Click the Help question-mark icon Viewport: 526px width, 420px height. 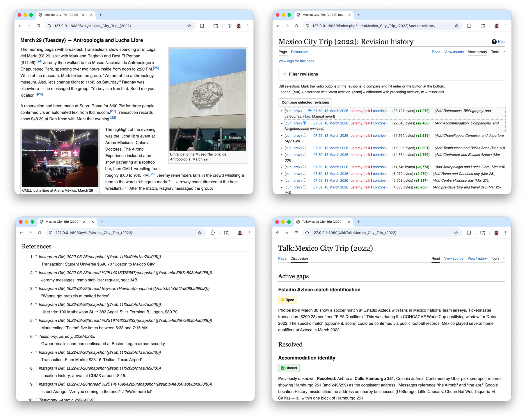pyautogui.click(x=494, y=42)
